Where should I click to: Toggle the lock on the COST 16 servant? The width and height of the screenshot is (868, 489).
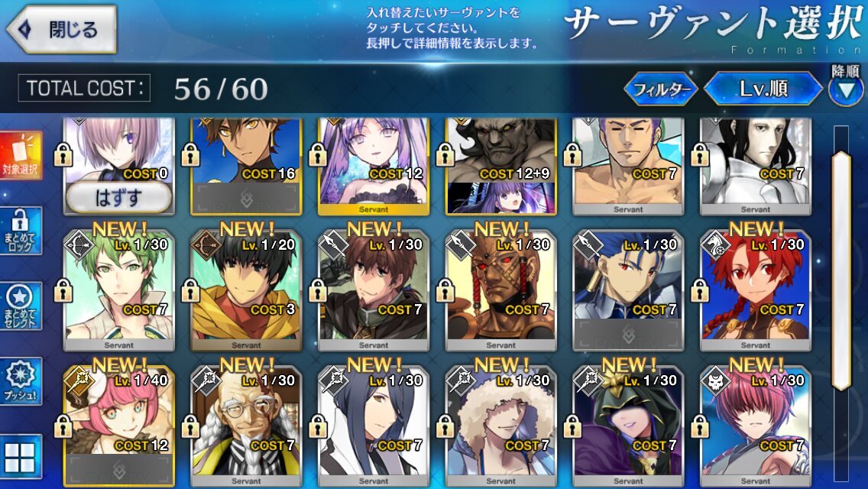pos(190,154)
